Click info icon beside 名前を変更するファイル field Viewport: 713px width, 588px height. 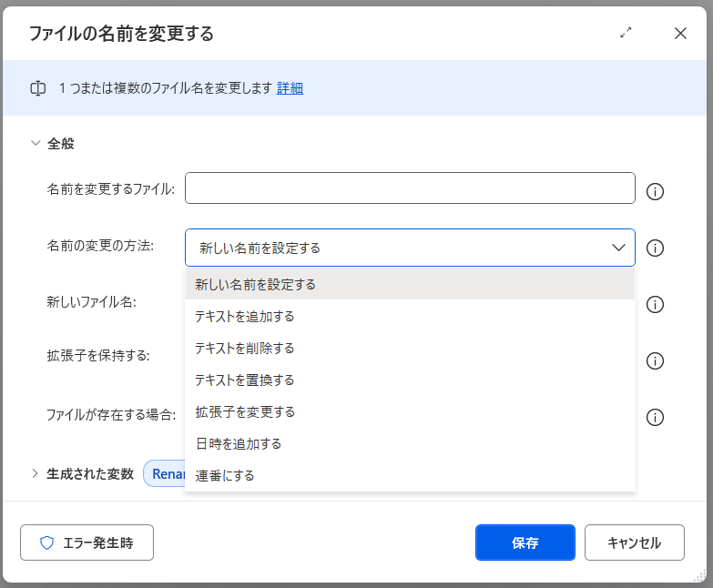[654, 191]
